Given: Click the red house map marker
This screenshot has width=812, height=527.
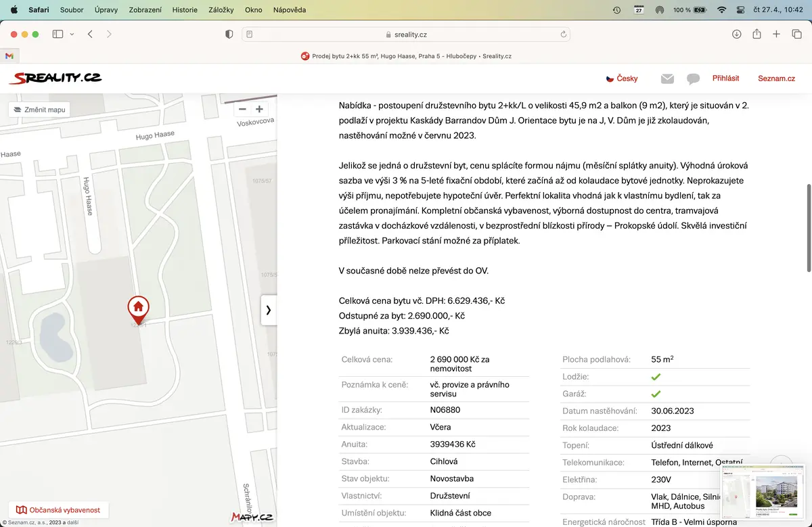Looking at the screenshot, I should (x=138, y=308).
